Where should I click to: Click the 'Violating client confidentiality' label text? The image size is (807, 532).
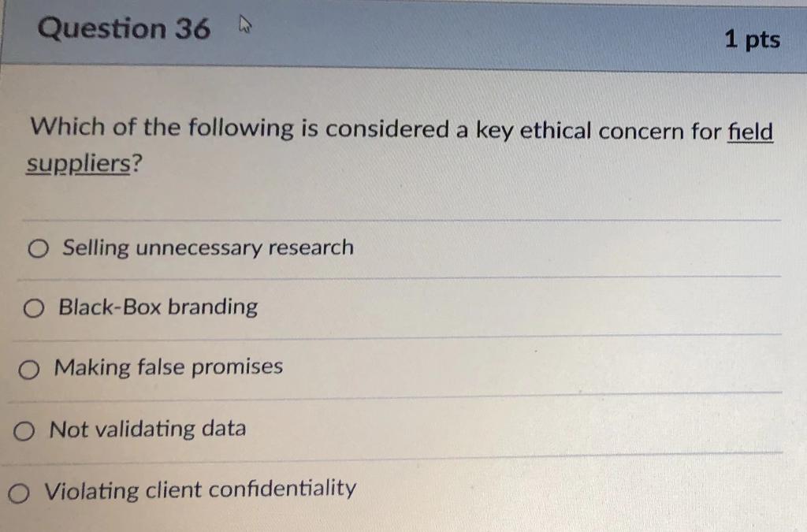click(198, 490)
